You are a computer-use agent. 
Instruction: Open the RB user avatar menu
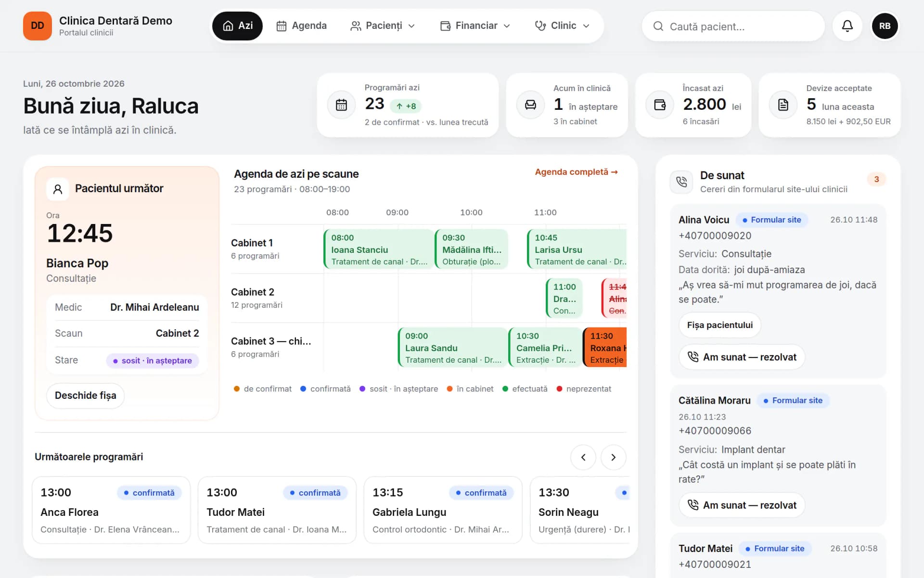tap(885, 26)
